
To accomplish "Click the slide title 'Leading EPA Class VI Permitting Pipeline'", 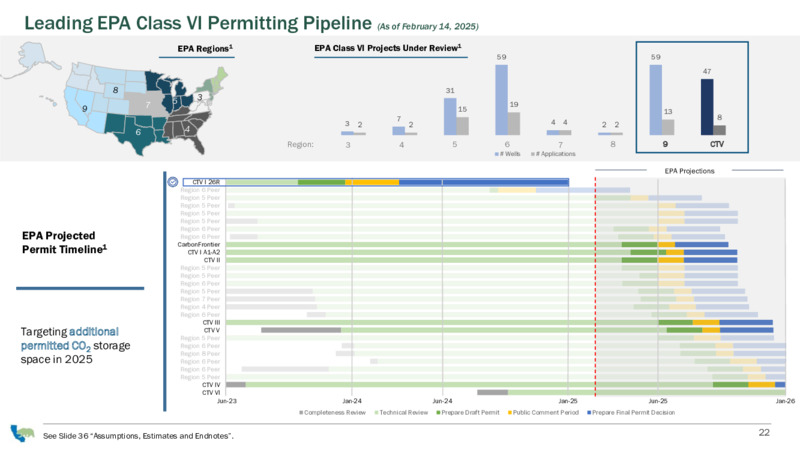I will [198, 23].
